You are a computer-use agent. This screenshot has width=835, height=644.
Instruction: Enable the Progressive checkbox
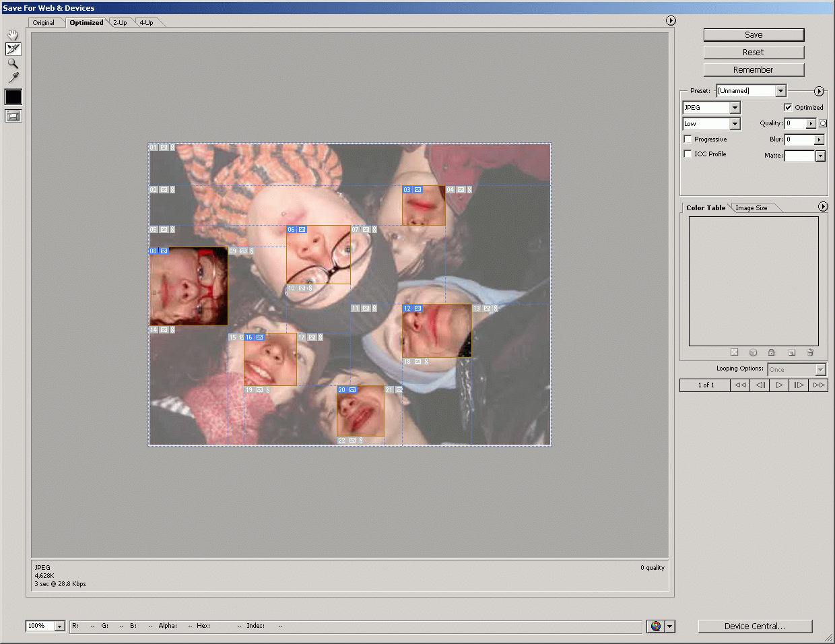point(688,139)
